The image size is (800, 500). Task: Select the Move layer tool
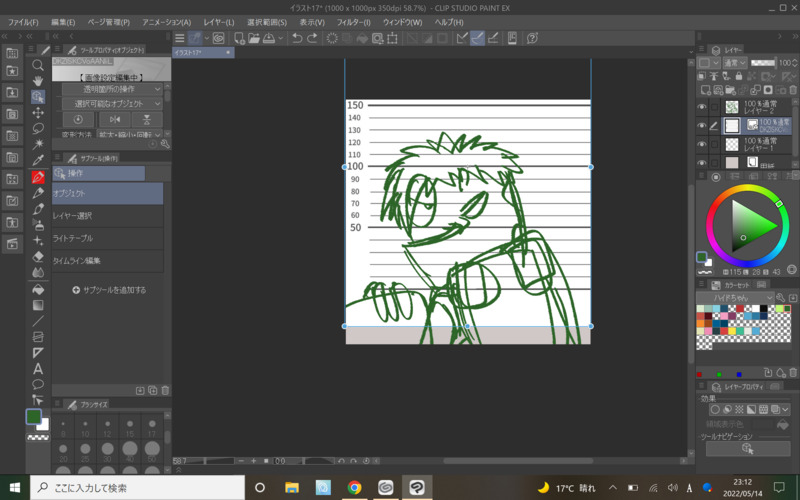coord(38,112)
